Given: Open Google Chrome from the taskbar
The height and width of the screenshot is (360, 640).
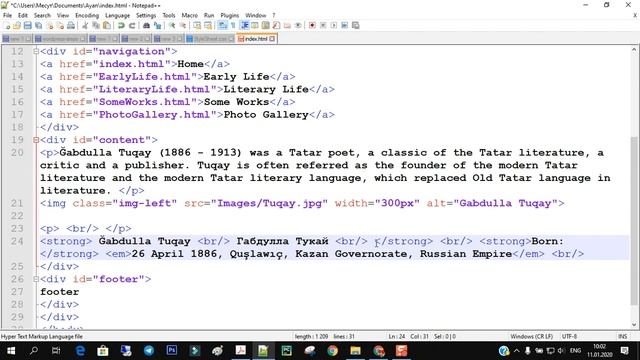Looking at the screenshot, I should [x=332, y=351].
